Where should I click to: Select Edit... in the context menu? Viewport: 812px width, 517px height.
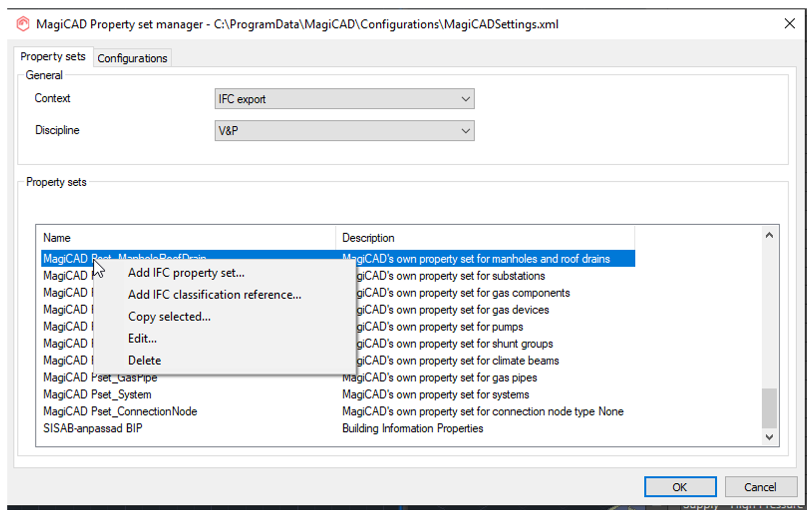[x=142, y=338]
